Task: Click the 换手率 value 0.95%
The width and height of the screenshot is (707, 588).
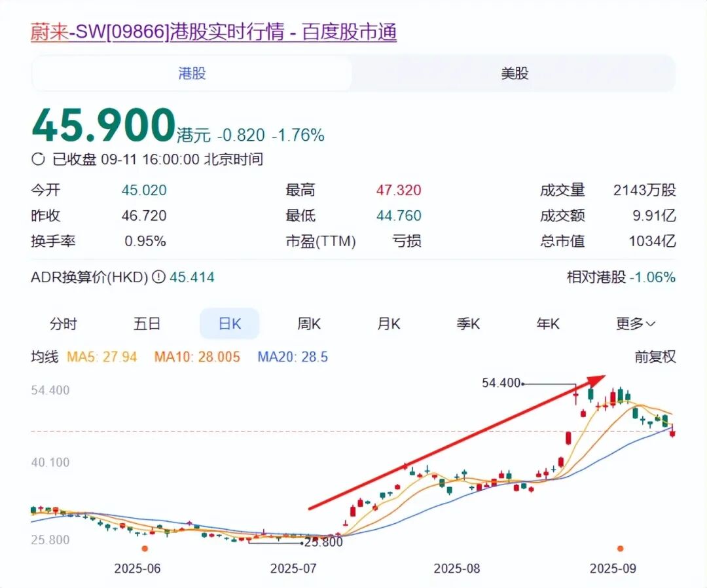Action: tap(145, 241)
